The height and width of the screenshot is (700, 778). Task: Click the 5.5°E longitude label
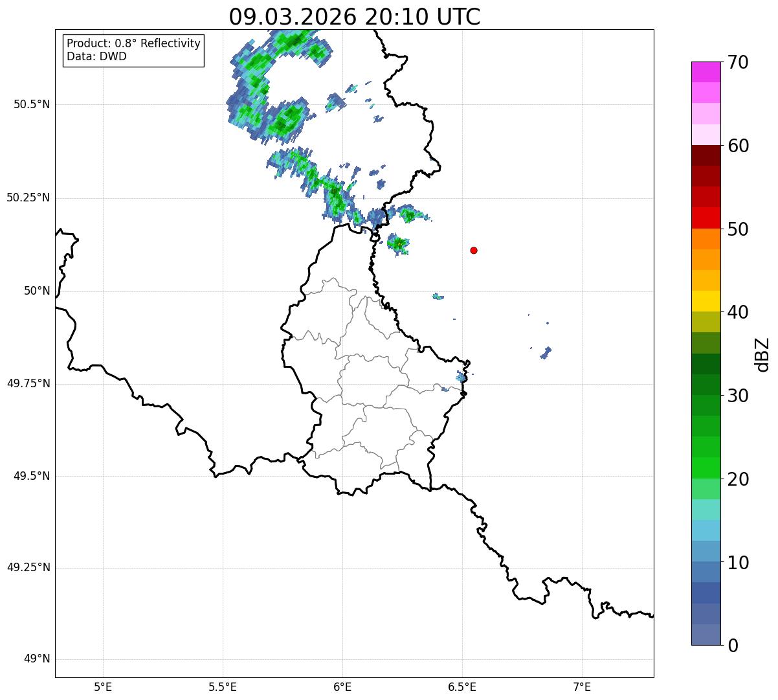pos(223,687)
